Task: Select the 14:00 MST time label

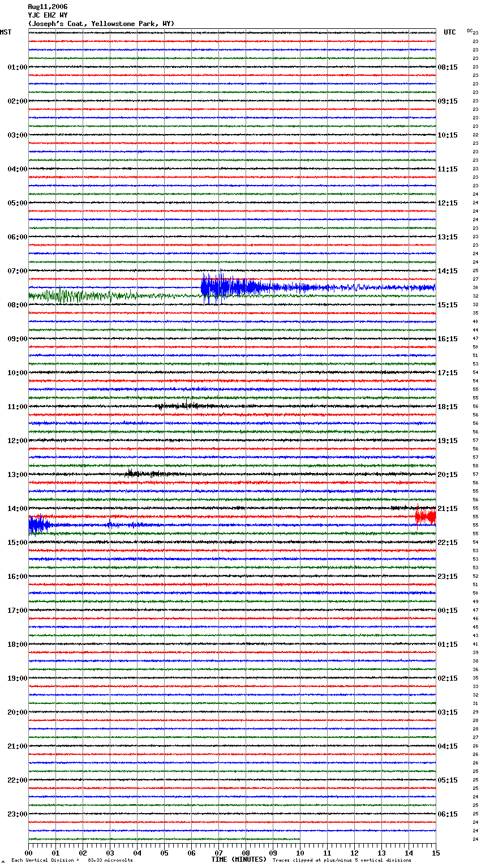Action: tap(17, 509)
